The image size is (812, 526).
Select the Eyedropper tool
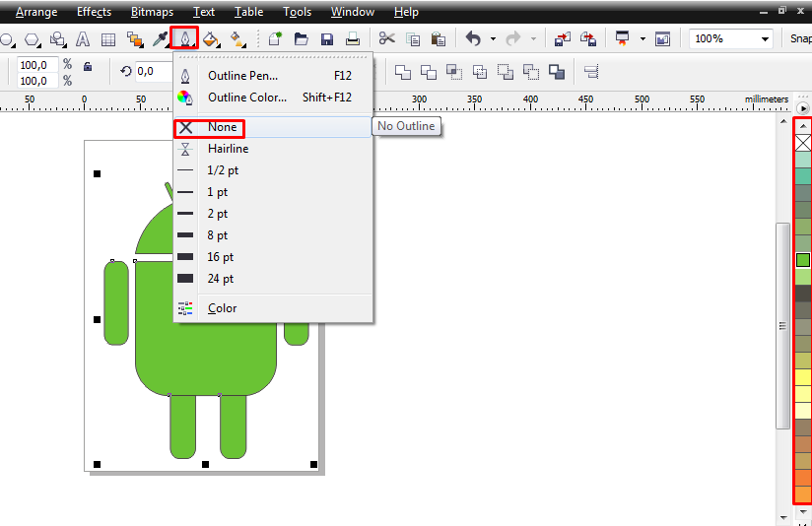tap(161, 39)
